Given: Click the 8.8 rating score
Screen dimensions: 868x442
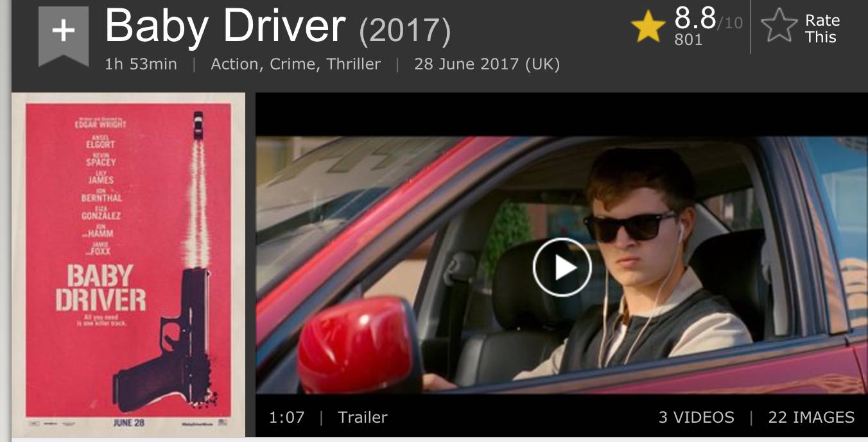Looking at the screenshot, I should pos(695,18).
